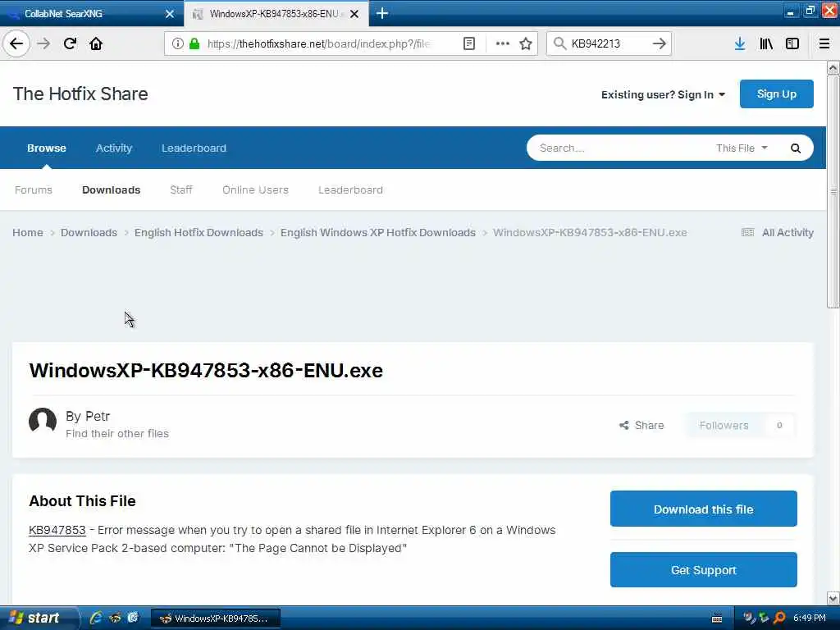Click Find their other files link
This screenshot has width=840, height=630.
(117, 433)
